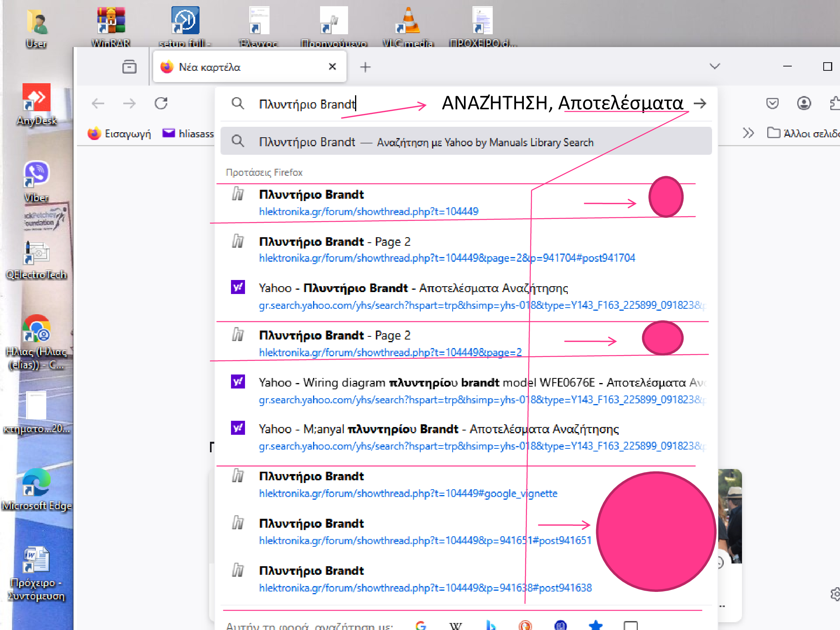Click the go arrow in address bar
Image resolution: width=840 pixels, height=630 pixels.
700,103
